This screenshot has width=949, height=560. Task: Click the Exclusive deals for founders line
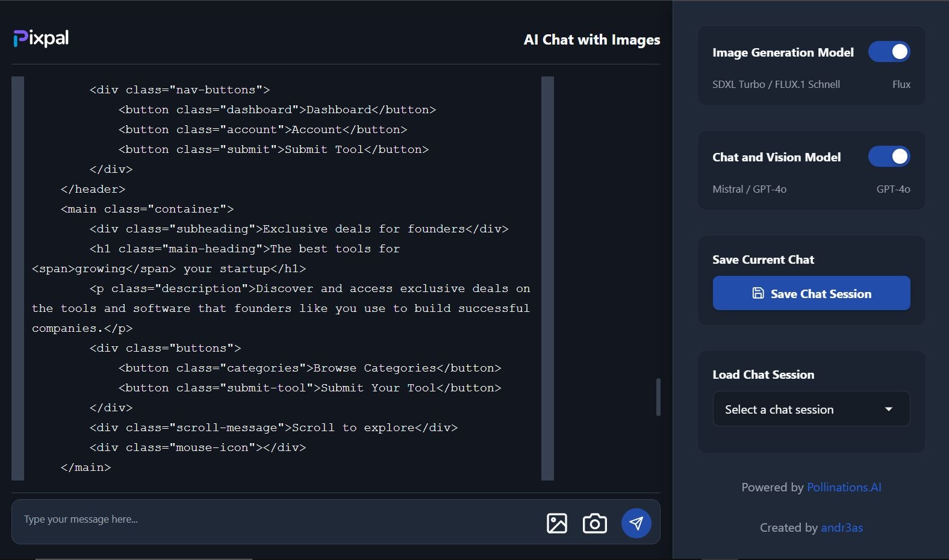tap(299, 229)
